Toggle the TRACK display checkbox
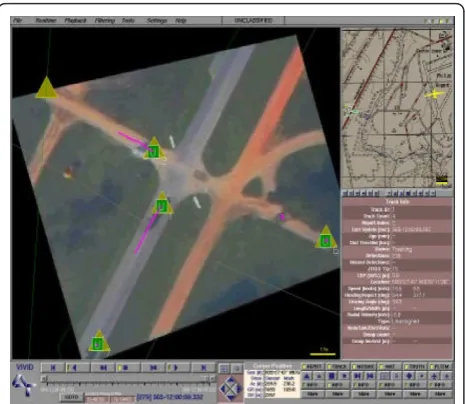465x404 pixels. coord(329,366)
